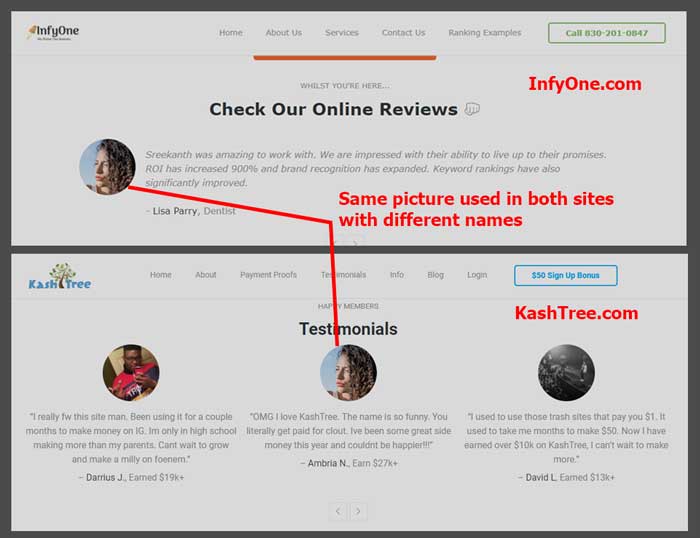This screenshot has width=700, height=538.
Task: Select the Lisa Parry reviewer name
Action: [x=175, y=211]
